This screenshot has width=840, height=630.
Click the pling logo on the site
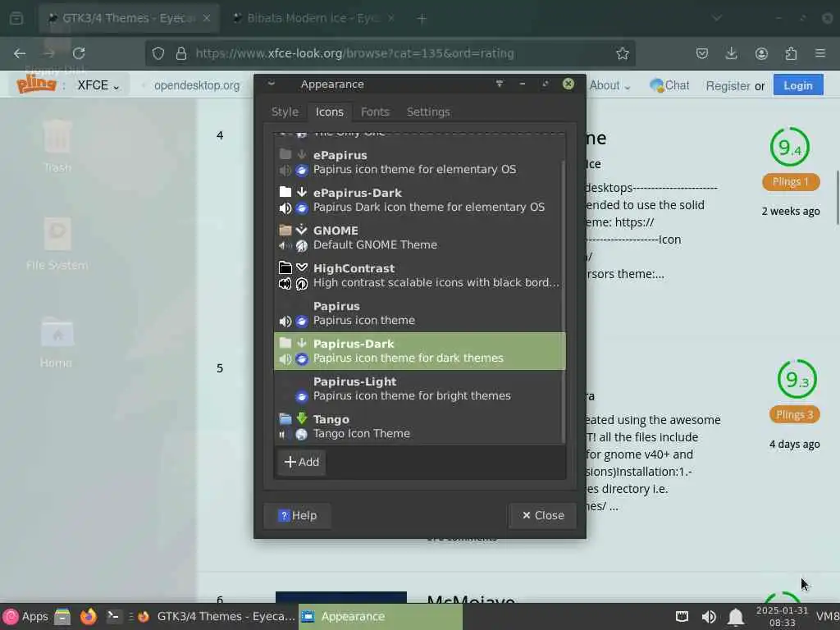click(36, 84)
